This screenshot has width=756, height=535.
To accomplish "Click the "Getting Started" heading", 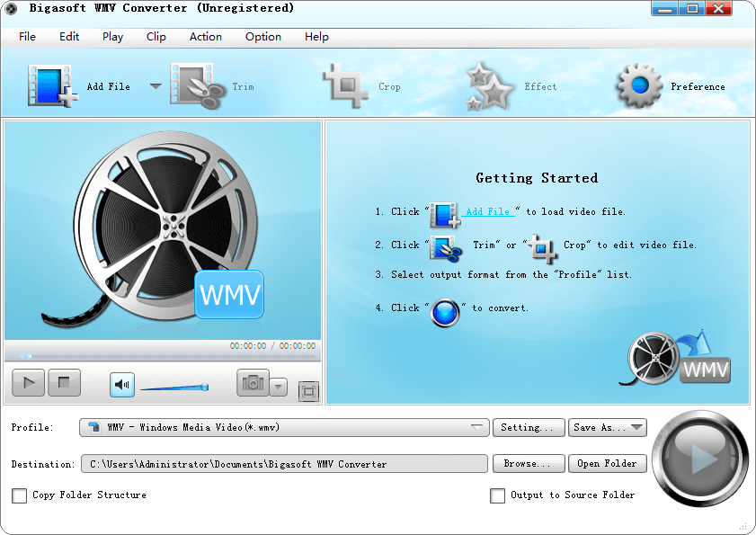I will [x=537, y=178].
